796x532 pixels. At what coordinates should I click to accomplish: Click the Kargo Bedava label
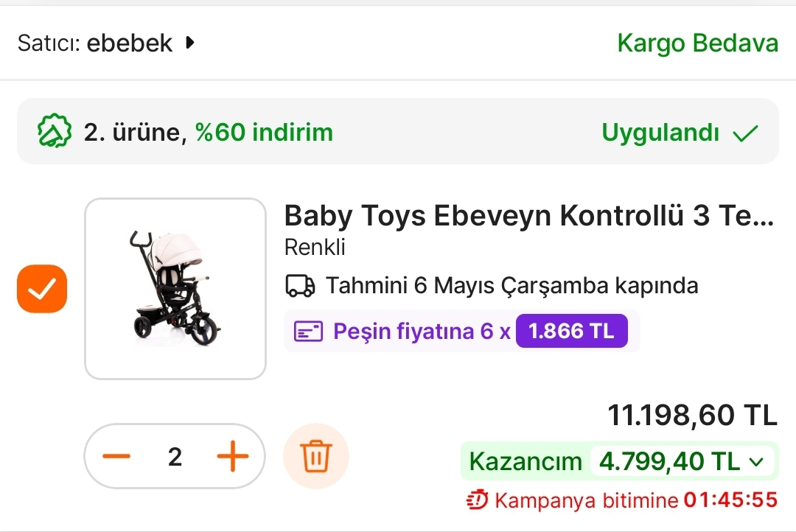click(697, 43)
